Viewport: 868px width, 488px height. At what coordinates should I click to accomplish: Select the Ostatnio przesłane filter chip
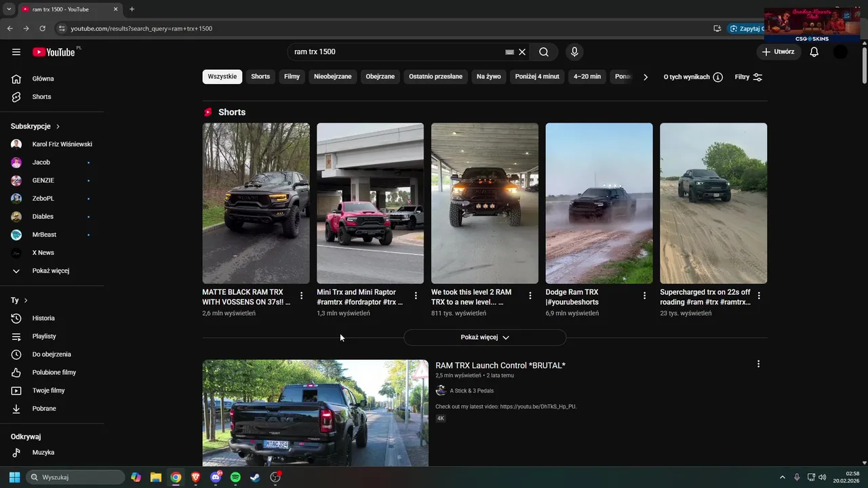coord(435,77)
